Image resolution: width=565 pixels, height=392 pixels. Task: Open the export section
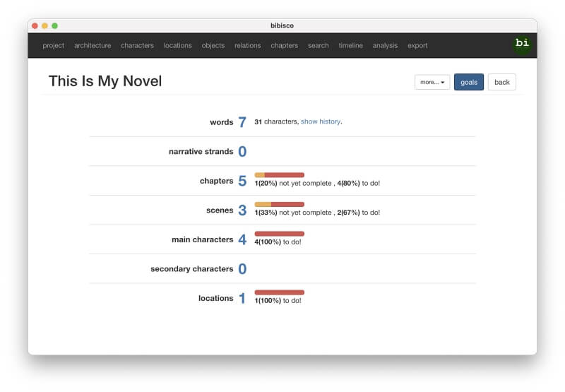coord(417,45)
